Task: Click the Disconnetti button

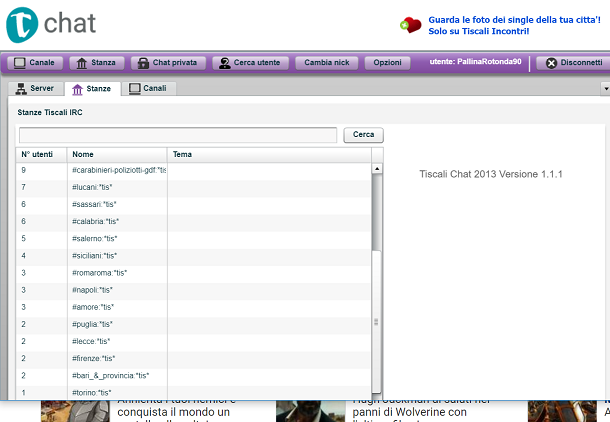Action: [x=573, y=63]
